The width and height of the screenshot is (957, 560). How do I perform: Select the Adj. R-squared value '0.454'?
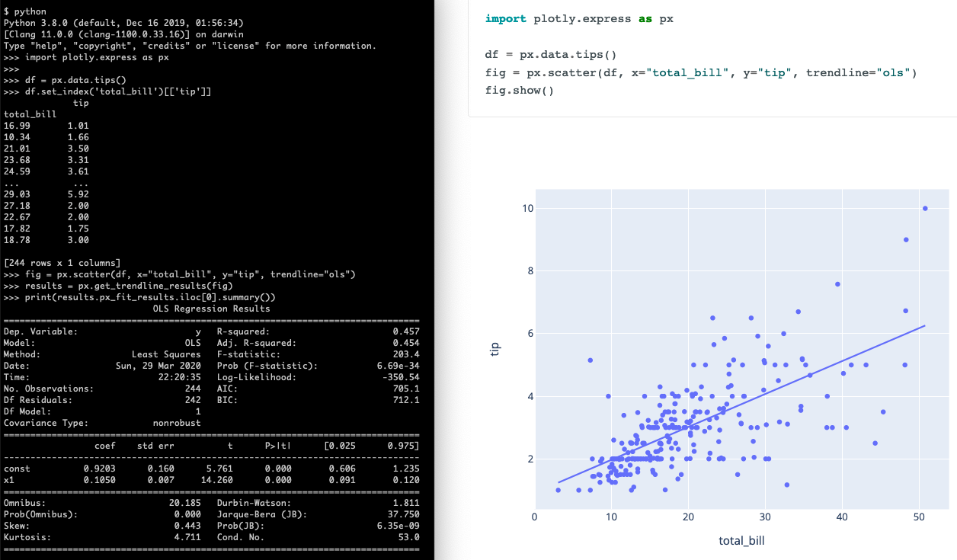pyautogui.click(x=405, y=343)
